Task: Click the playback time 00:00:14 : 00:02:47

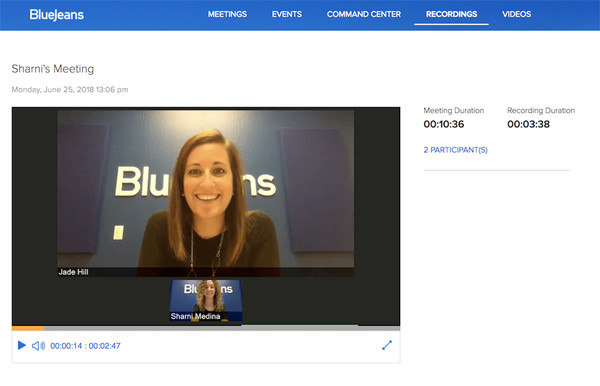Action: (x=85, y=346)
